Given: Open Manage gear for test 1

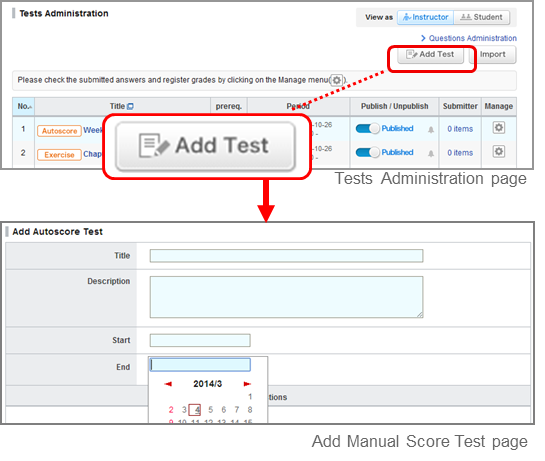Looking at the screenshot, I should (498, 128).
